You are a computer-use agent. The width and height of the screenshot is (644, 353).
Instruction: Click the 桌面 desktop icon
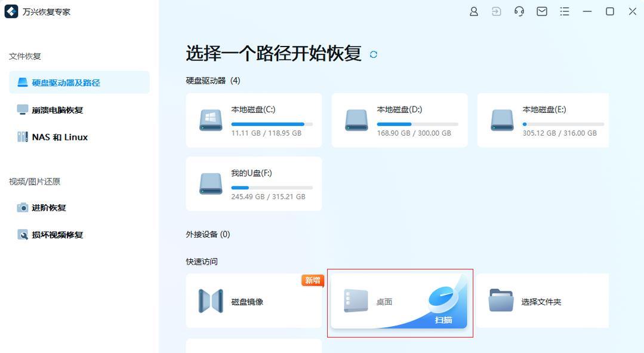pyautogui.click(x=356, y=300)
